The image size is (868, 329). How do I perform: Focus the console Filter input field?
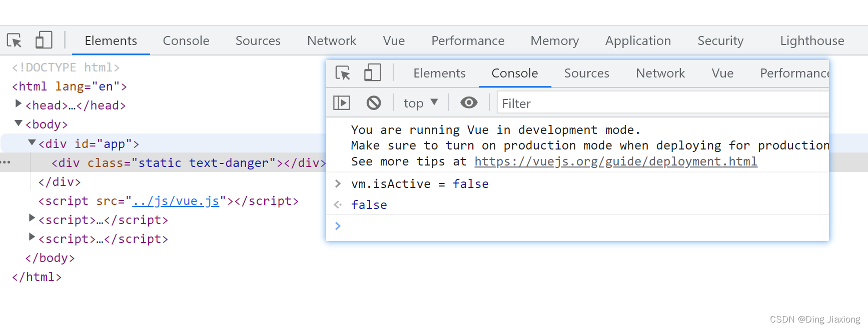pyautogui.click(x=663, y=103)
